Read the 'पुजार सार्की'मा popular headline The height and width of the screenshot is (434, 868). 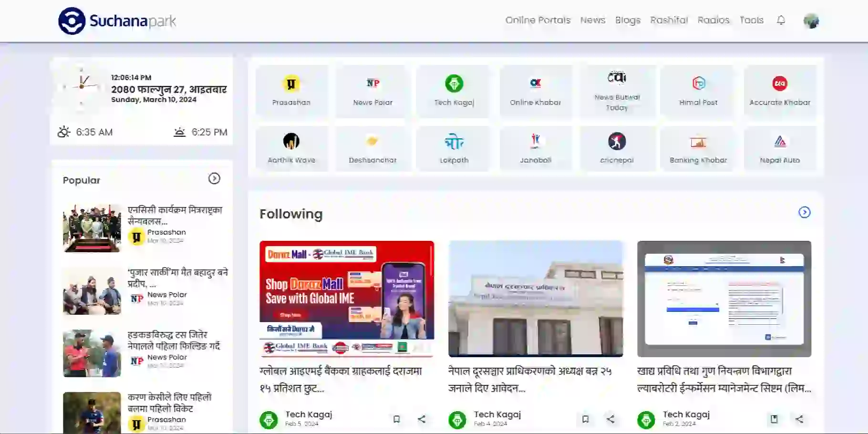pos(177,278)
